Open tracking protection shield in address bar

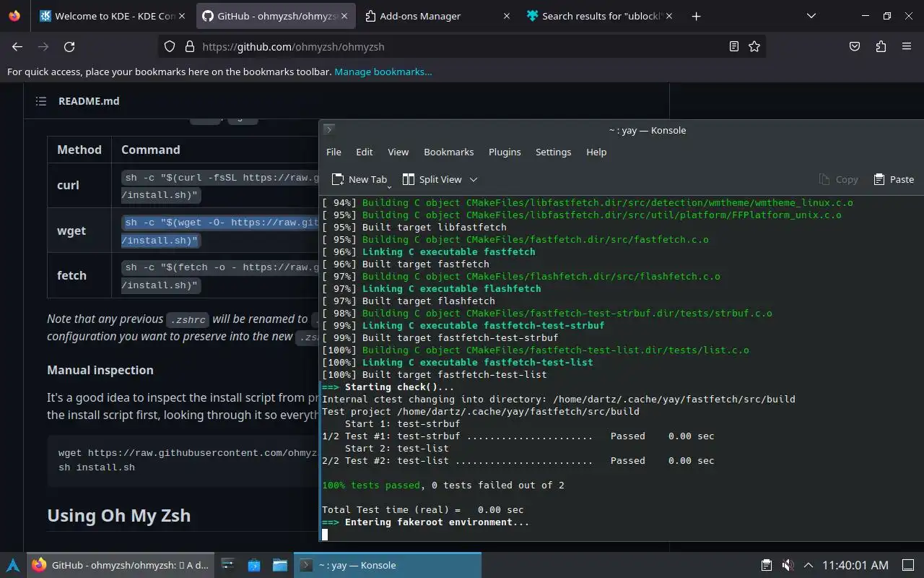(170, 46)
